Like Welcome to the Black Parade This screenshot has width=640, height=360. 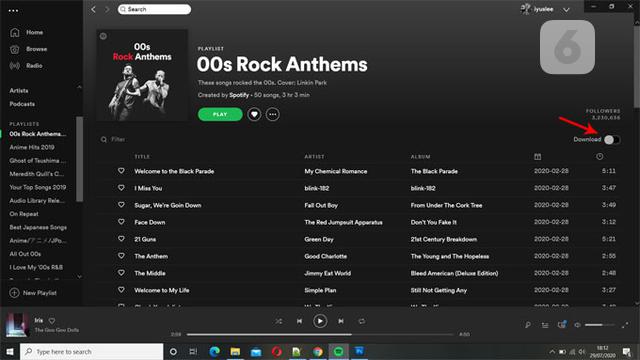click(121, 171)
